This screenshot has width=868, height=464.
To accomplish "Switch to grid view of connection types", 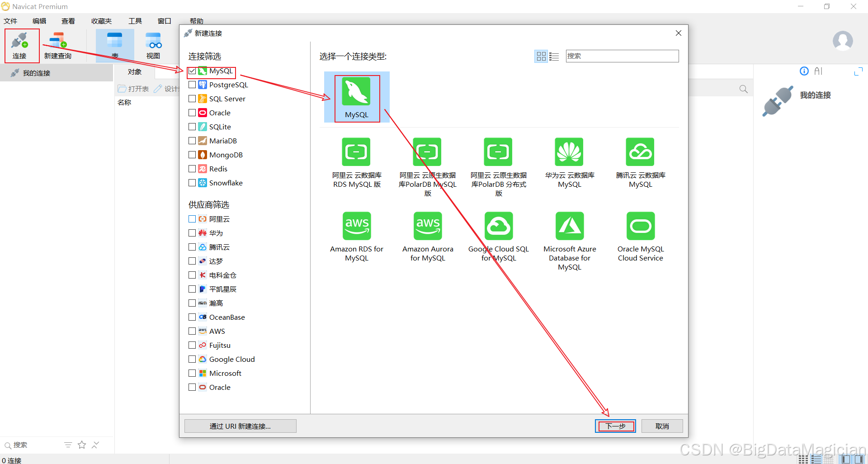I will pos(541,56).
